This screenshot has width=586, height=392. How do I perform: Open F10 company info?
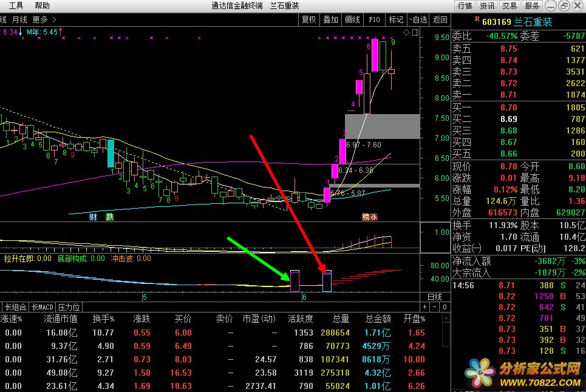(x=374, y=20)
